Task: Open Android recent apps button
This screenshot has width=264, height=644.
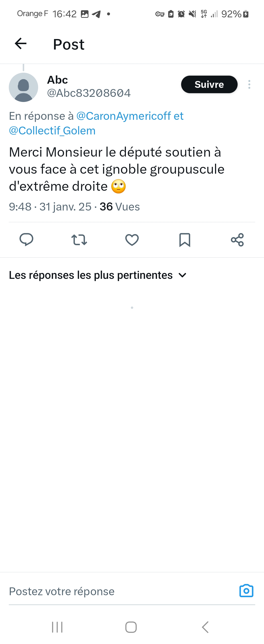Action: tap(57, 627)
